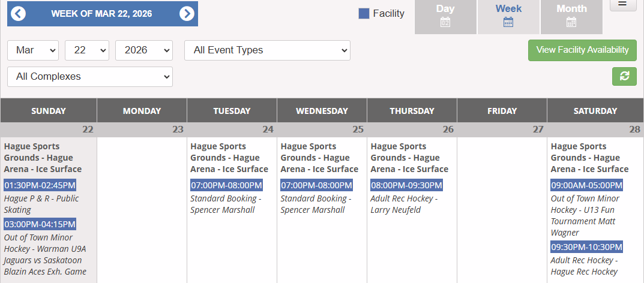644x283 pixels.
Task: Click the Day view calendar icon
Action: [445, 23]
